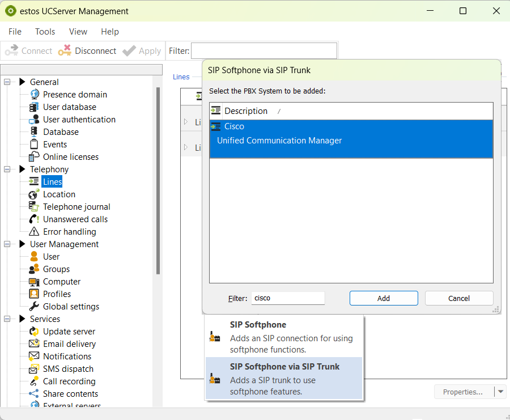Viewport: 510px width, 420px height.
Task: Click the User database icon
Action: coord(35,107)
